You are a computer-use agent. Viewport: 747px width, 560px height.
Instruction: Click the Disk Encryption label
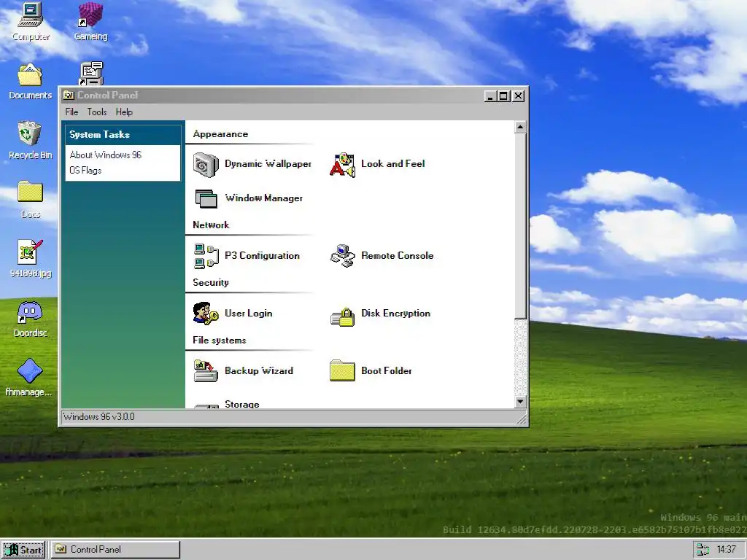pyautogui.click(x=395, y=314)
